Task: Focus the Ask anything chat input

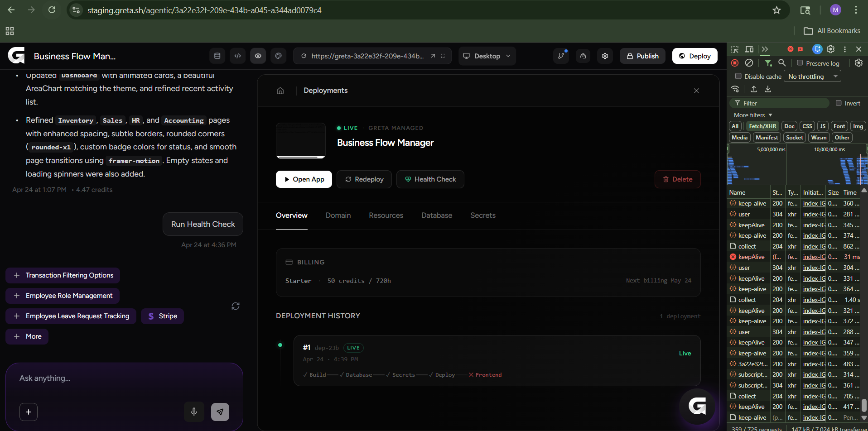Action: coord(124,378)
